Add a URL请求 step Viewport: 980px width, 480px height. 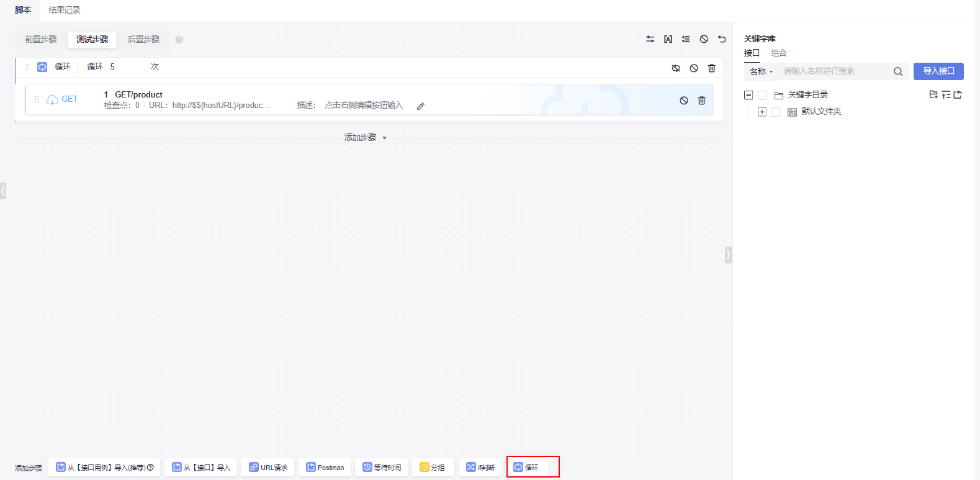268,467
